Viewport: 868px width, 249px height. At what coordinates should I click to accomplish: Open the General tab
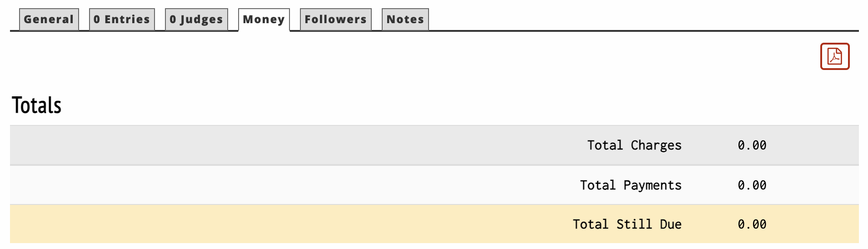[x=49, y=20]
